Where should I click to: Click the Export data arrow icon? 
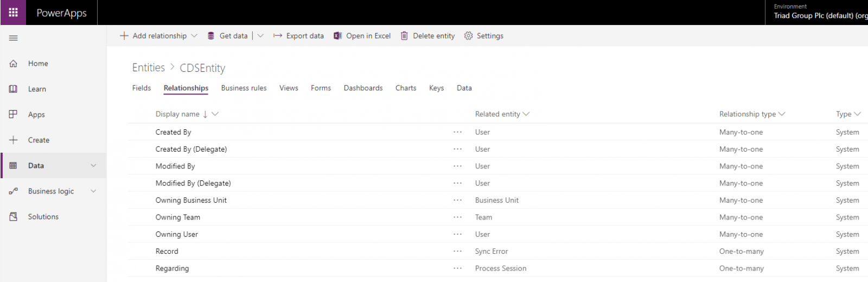[278, 36]
